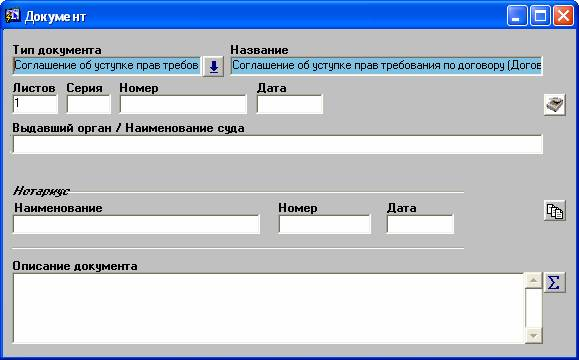Click the Листов label
Screen dimensions: 579x360
pyautogui.click(x=34, y=88)
